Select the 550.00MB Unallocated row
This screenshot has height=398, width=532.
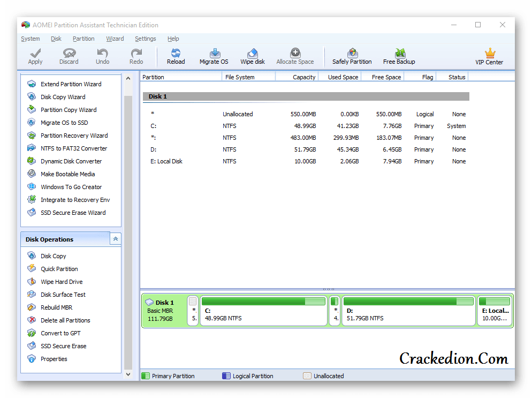(x=306, y=114)
